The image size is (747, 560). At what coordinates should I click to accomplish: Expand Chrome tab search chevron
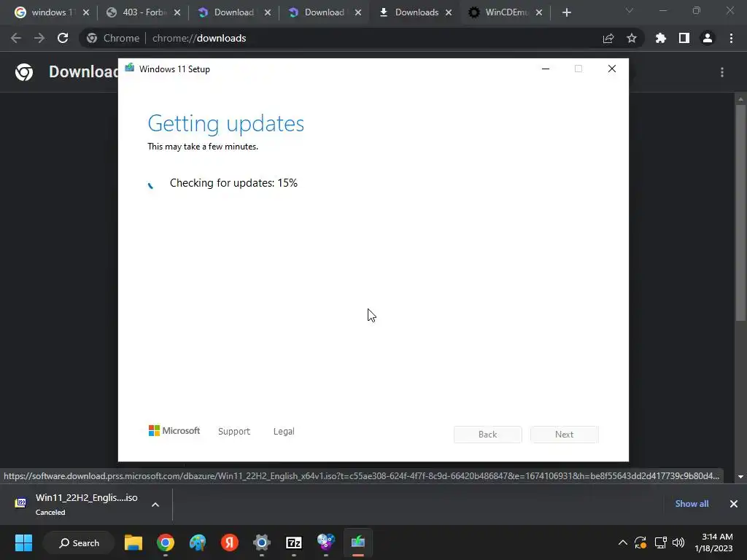630,10
